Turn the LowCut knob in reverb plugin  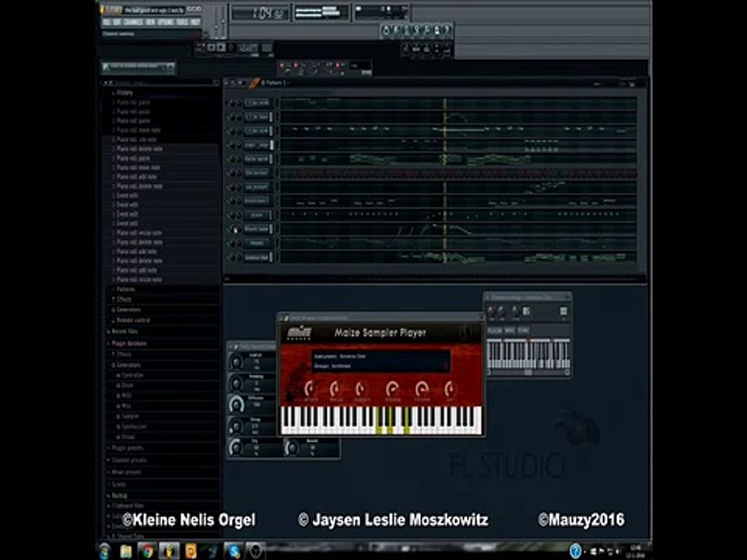pyautogui.click(x=236, y=362)
